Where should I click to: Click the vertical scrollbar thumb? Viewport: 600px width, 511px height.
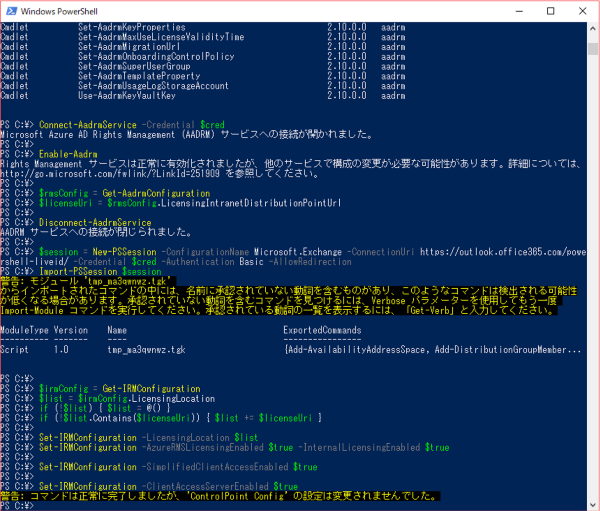click(593, 49)
